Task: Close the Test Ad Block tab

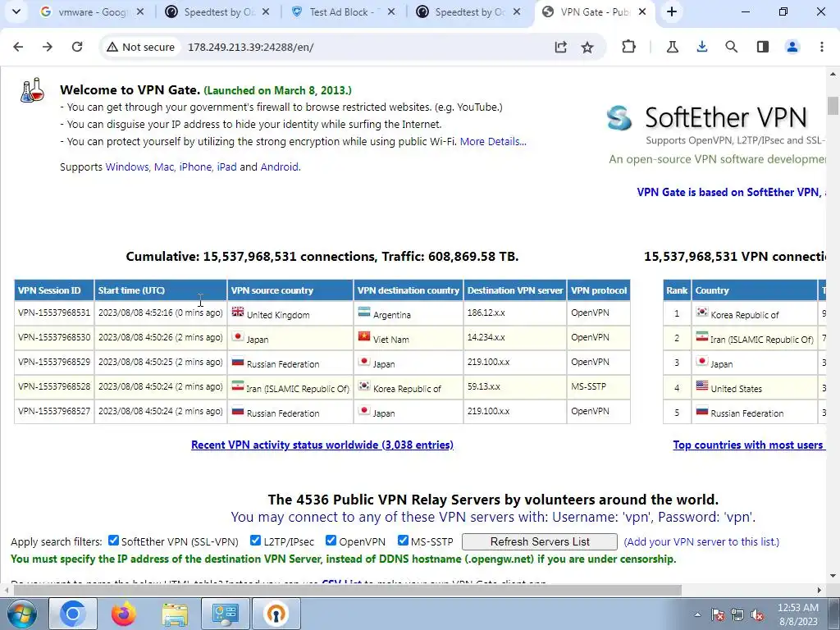Action: pos(391,11)
